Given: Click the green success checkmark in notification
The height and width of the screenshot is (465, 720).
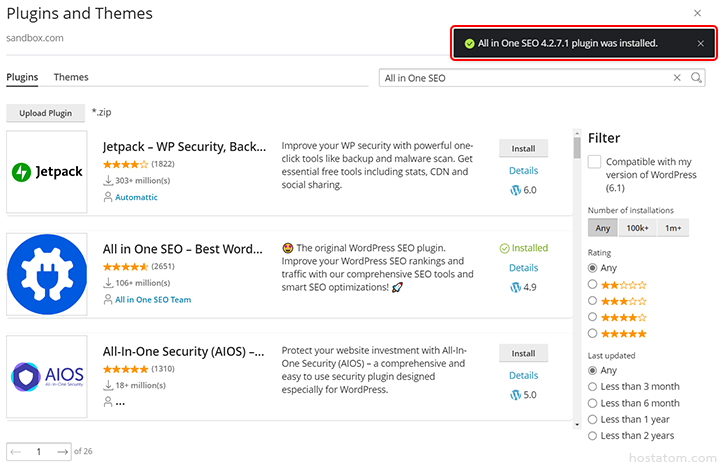Looking at the screenshot, I should 469,44.
